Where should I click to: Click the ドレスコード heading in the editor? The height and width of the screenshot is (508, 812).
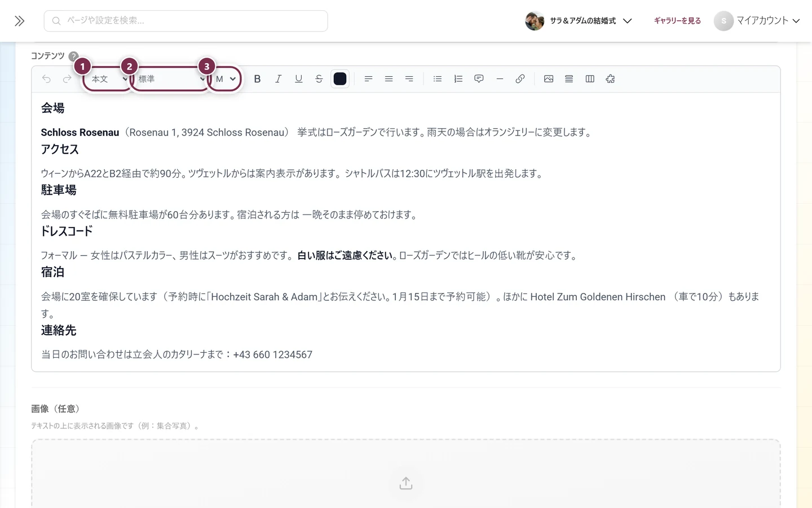[67, 231]
